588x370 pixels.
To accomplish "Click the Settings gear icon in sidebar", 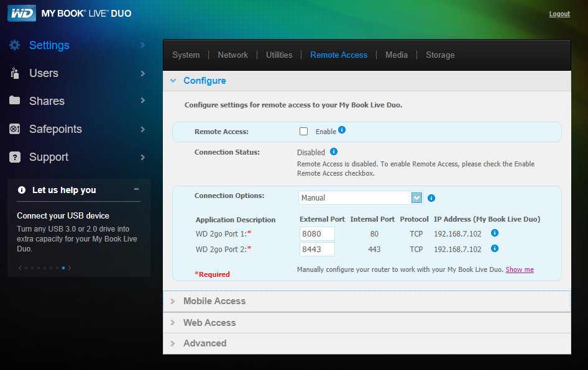I will coord(15,45).
